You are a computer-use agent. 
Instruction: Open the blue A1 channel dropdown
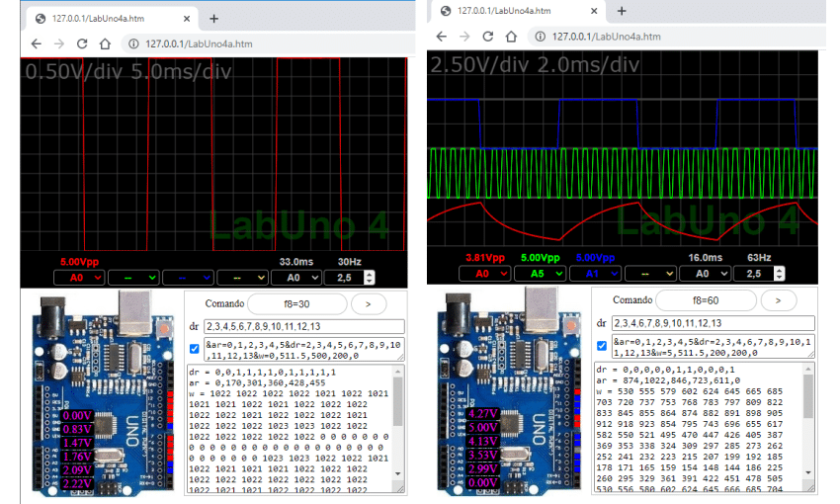click(x=593, y=272)
